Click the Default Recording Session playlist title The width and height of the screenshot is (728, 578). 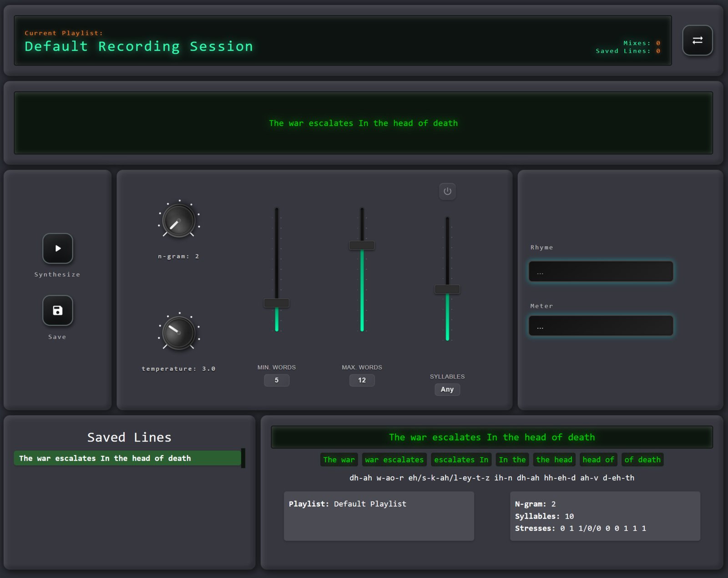coord(139,46)
